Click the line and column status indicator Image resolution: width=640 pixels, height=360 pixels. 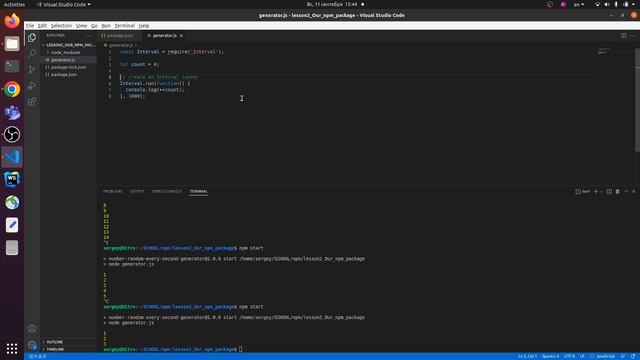click(527, 356)
